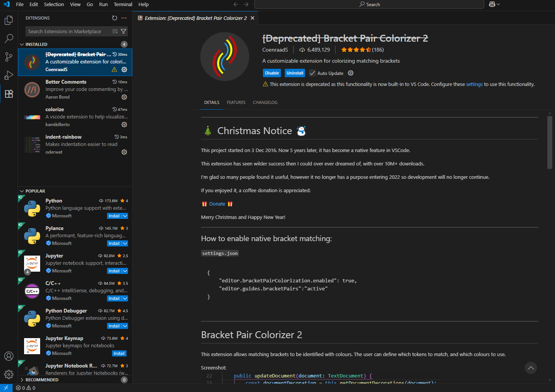Refresh the extensions list

(x=115, y=18)
